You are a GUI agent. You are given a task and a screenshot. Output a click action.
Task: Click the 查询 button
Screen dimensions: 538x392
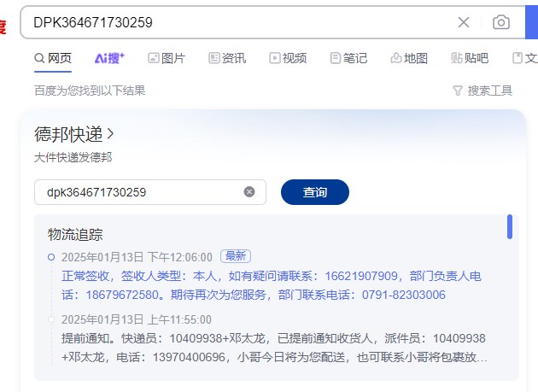tap(315, 192)
